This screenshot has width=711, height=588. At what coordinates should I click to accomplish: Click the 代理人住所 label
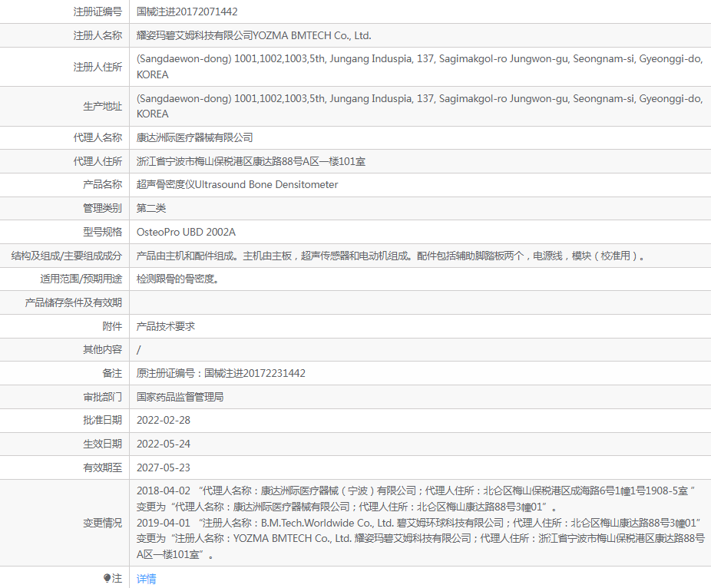click(x=98, y=161)
